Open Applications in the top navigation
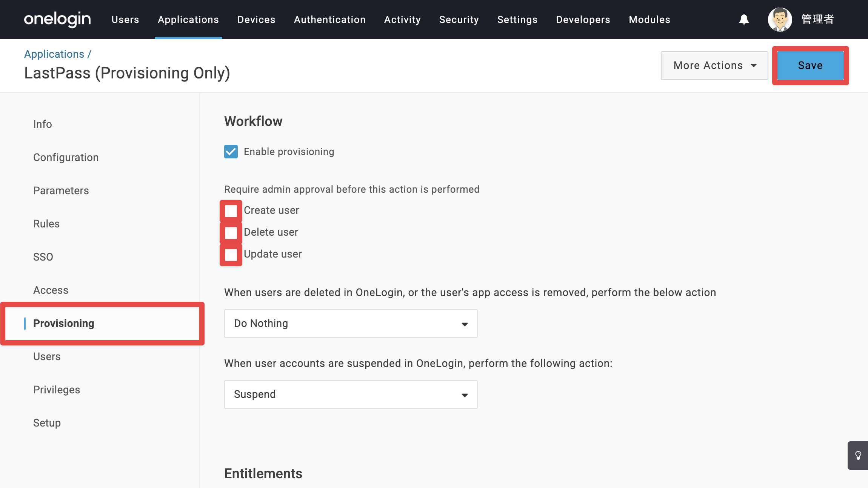The width and height of the screenshot is (868, 488). point(188,20)
